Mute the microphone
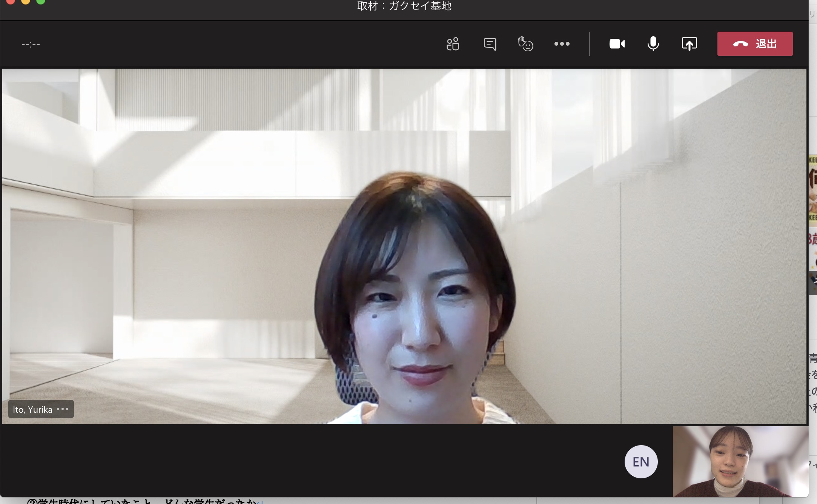This screenshot has width=817, height=504. pyautogui.click(x=653, y=44)
